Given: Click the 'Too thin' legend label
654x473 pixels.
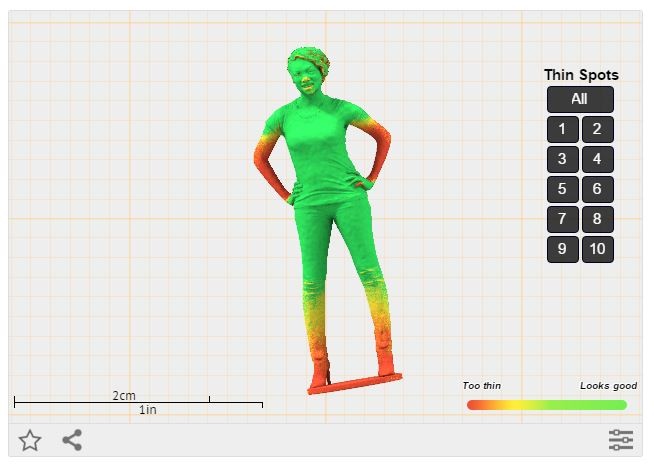Looking at the screenshot, I should [482, 386].
